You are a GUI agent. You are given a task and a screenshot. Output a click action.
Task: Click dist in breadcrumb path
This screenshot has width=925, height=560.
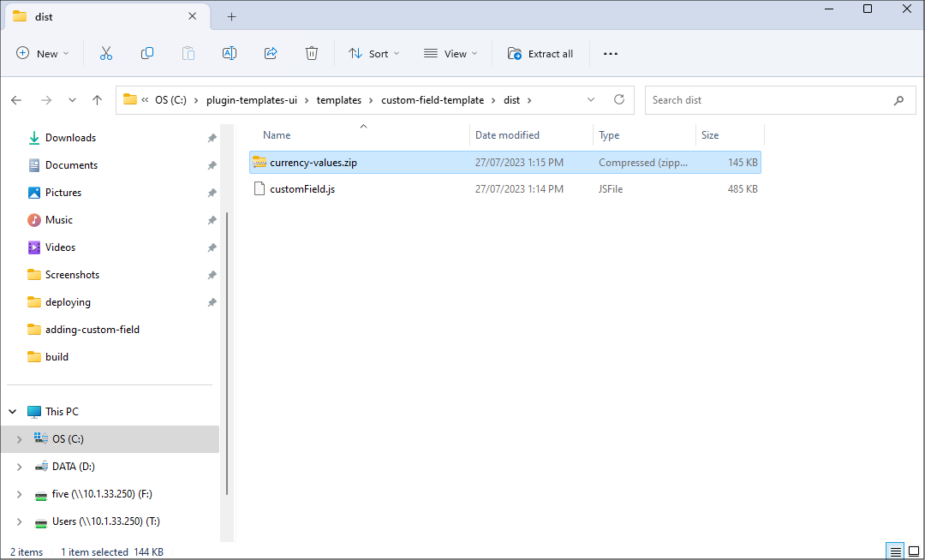(511, 100)
